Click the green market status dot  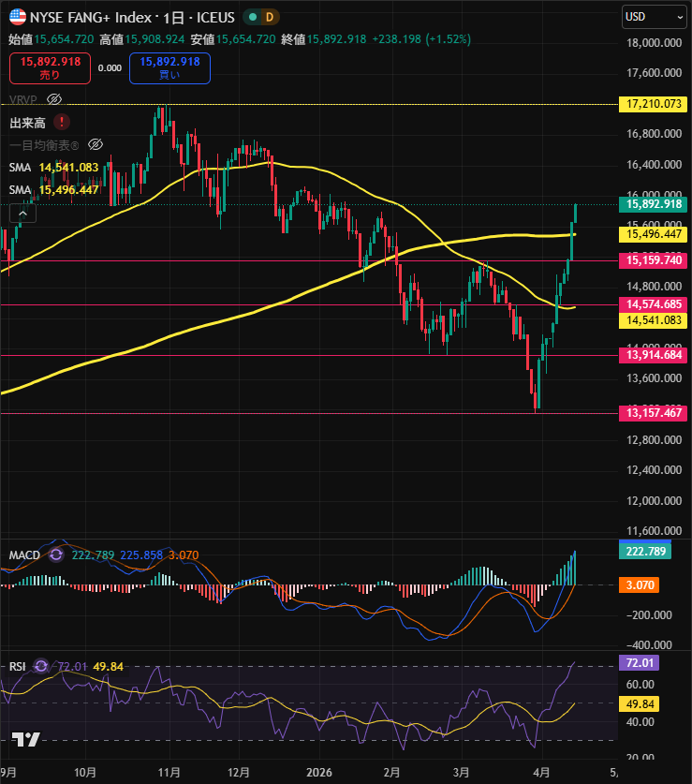pyautogui.click(x=253, y=17)
